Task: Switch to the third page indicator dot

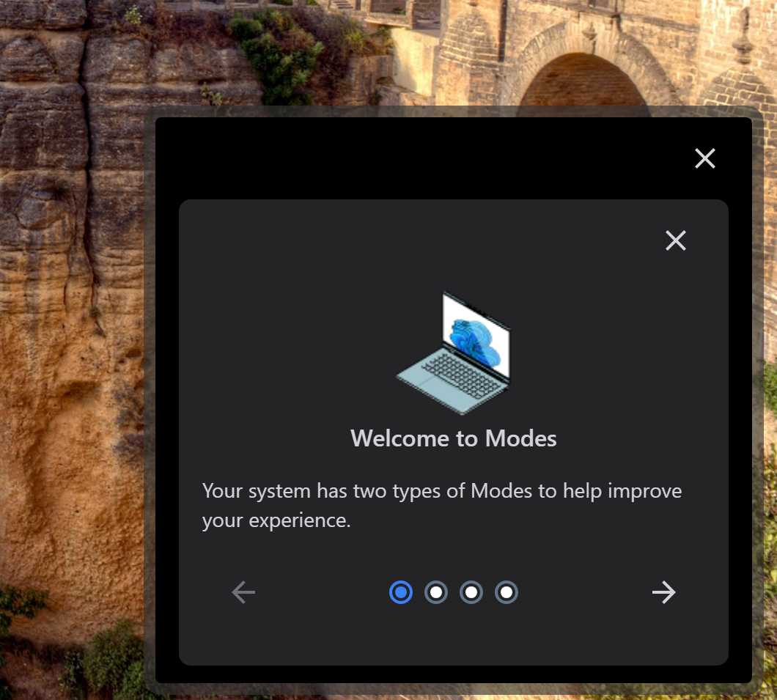Action: 471,592
